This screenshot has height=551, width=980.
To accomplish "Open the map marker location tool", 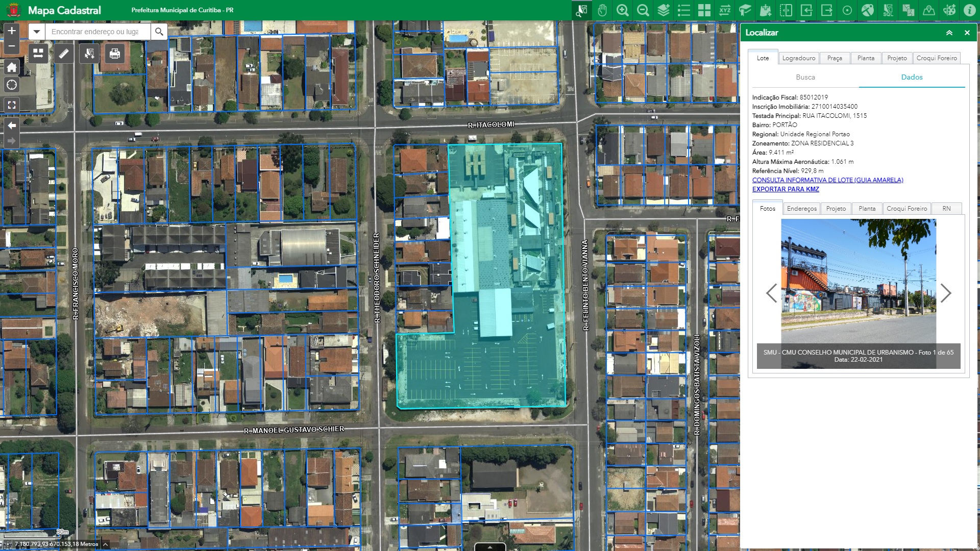I will pyautogui.click(x=929, y=10).
